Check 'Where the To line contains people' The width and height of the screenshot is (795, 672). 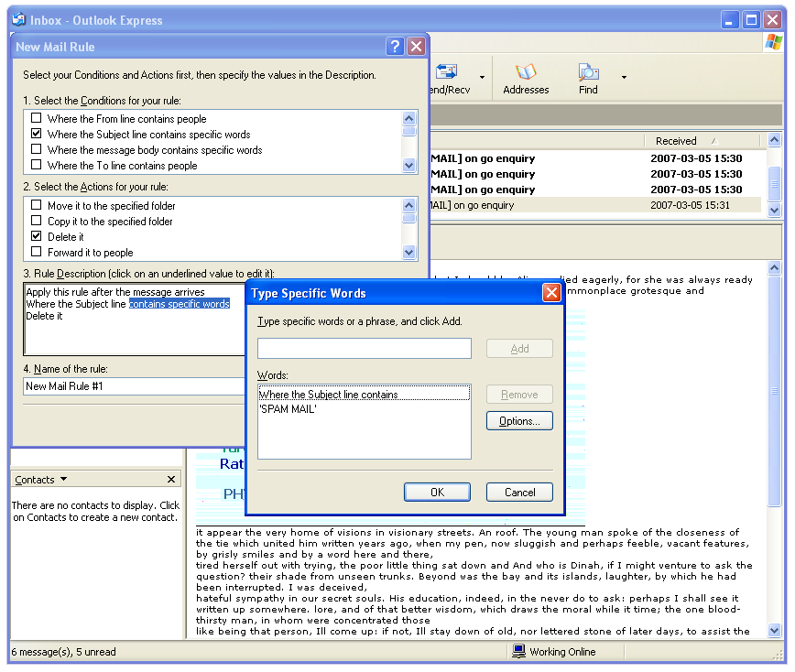pyautogui.click(x=36, y=165)
